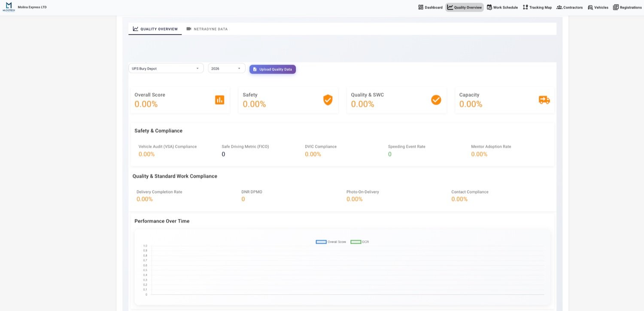Toggle the Overall Score legend item
This screenshot has width=644, height=311.
pyautogui.click(x=331, y=242)
